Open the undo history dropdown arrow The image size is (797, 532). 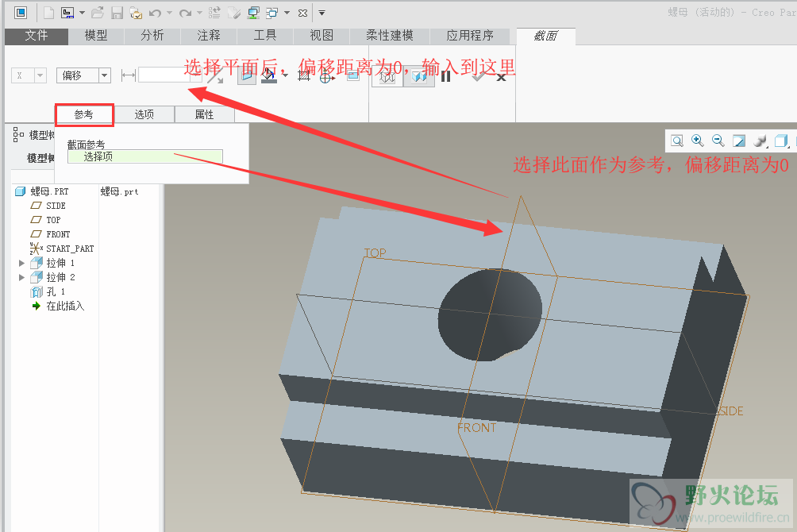pos(169,13)
